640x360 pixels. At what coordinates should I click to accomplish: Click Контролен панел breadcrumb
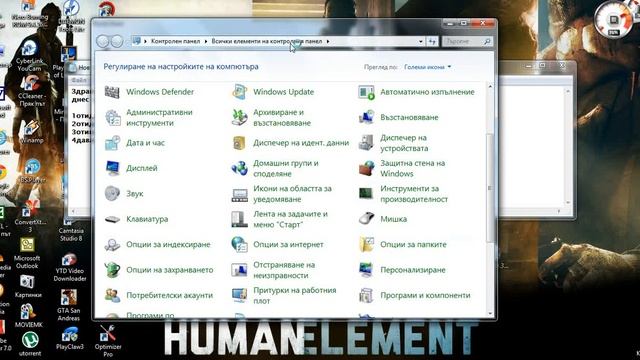(x=176, y=41)
